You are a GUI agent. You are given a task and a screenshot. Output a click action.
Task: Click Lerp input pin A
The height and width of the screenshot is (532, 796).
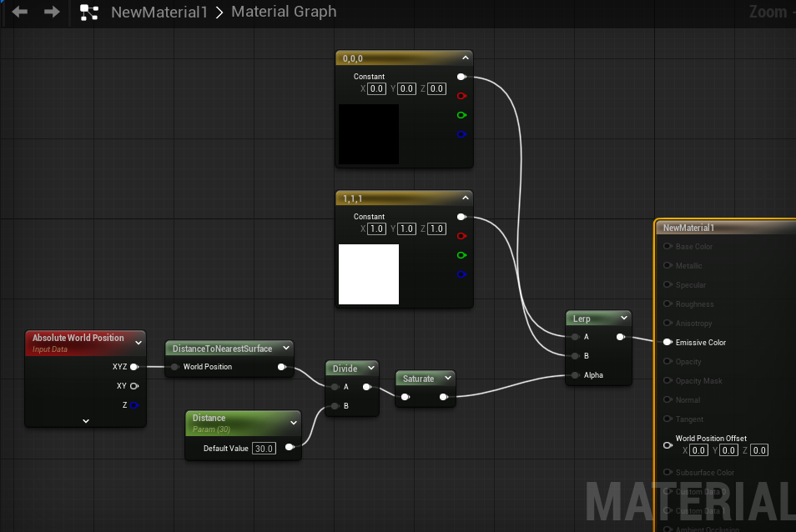[x=575, y=337]
